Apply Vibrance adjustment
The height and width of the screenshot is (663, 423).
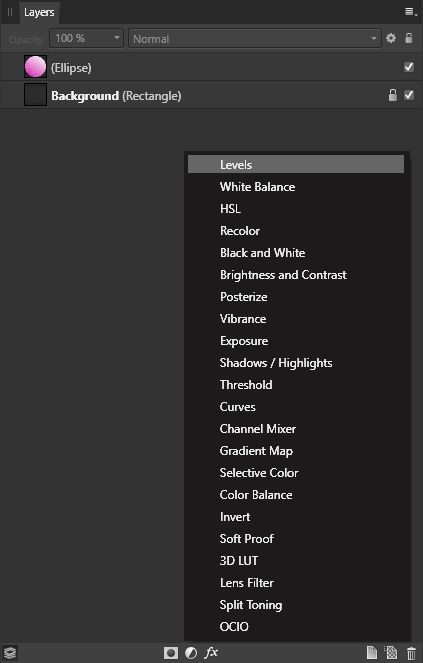tap(296, 318)
